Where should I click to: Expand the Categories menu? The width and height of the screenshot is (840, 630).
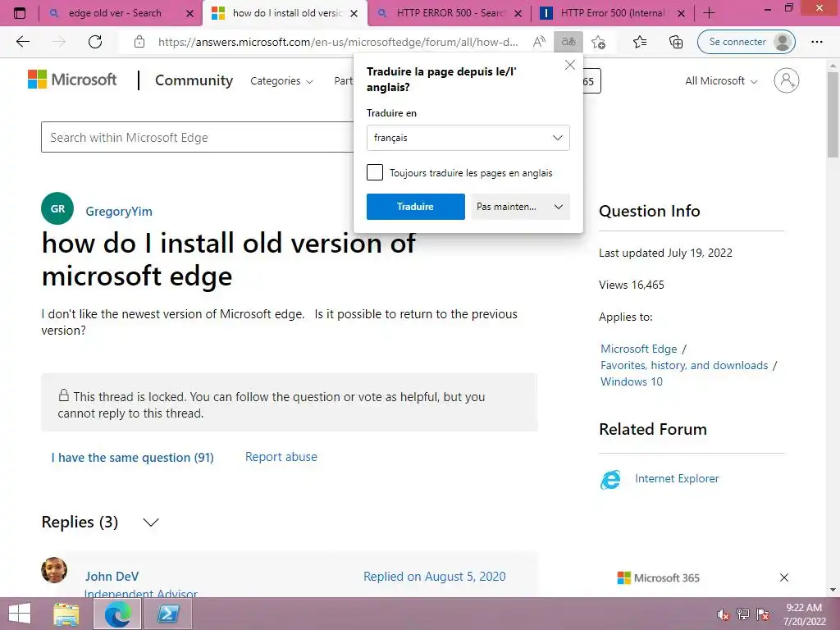[x=281, y=81]
